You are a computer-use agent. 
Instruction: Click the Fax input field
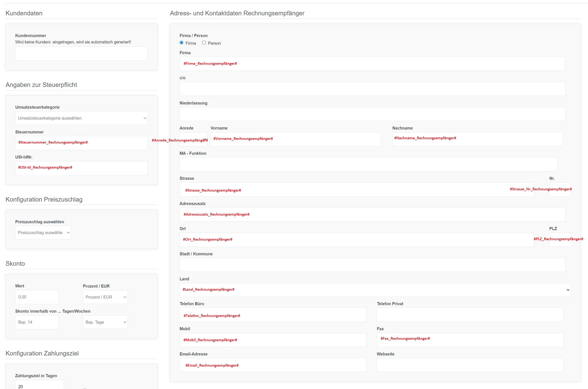[x=470, y=340]
